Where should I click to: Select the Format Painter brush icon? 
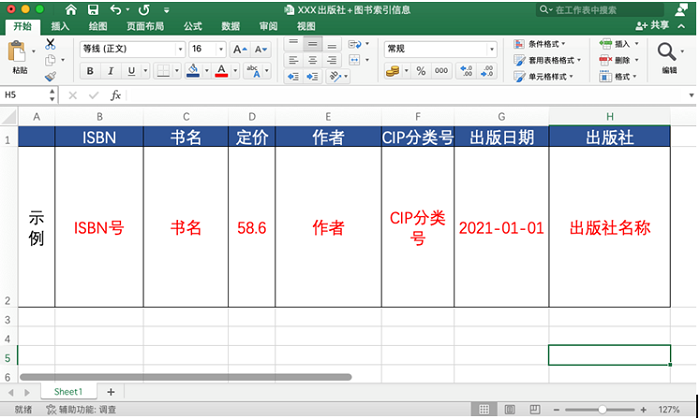click(x=50, y=76)
